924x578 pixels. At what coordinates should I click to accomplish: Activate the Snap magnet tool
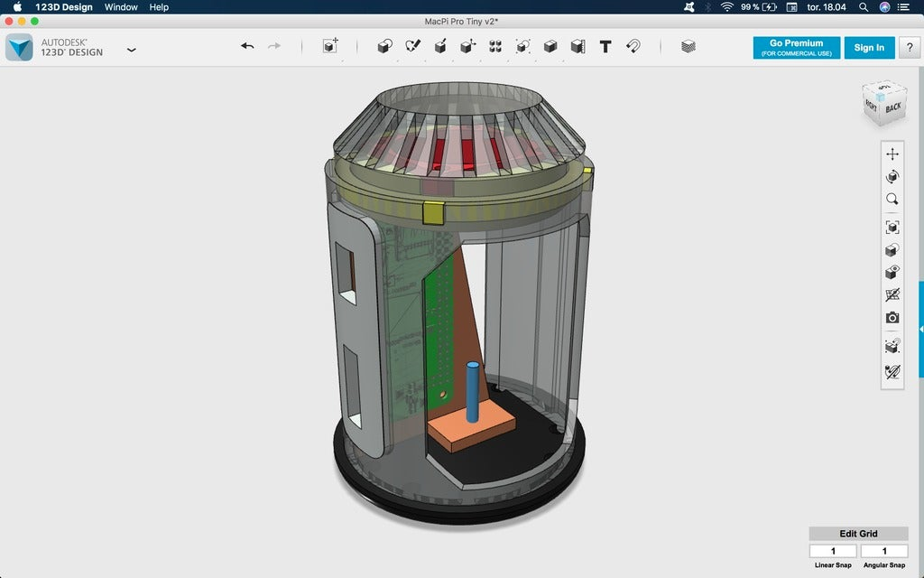tap(633, 46)
